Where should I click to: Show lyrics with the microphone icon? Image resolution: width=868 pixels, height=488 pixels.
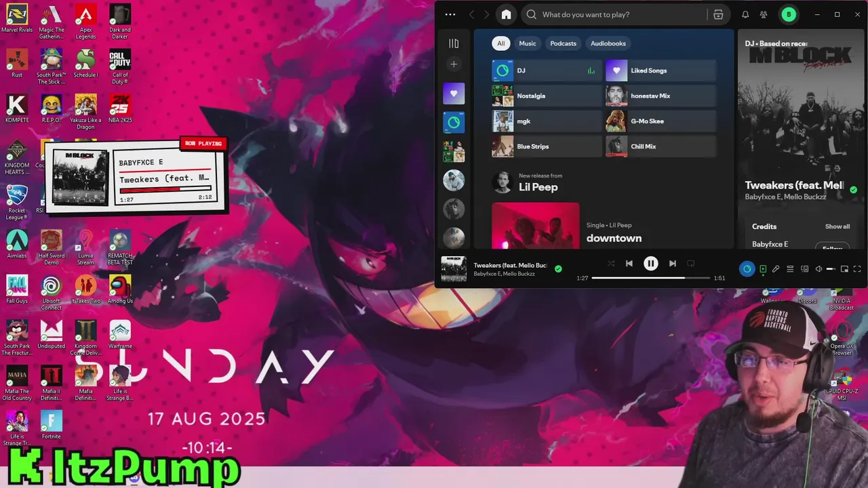tap(776, 269)
